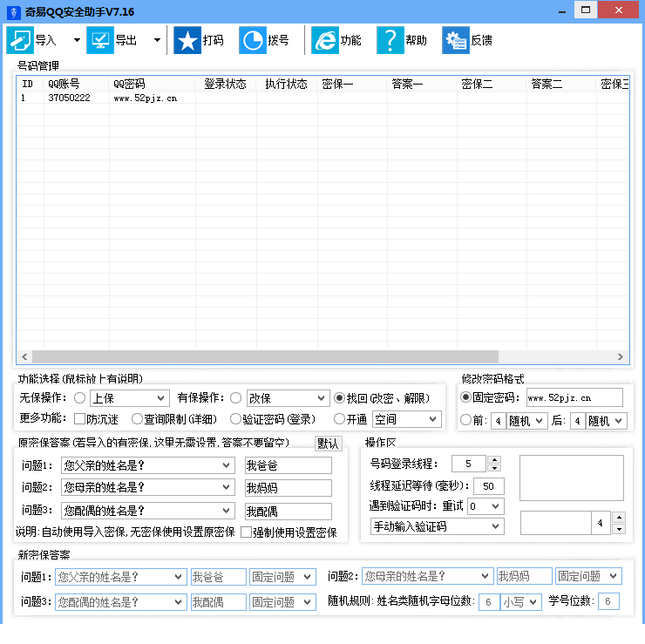Select the 前 random-prefix radio button
This screenshot has height=644, width=645.
point(465,420)
